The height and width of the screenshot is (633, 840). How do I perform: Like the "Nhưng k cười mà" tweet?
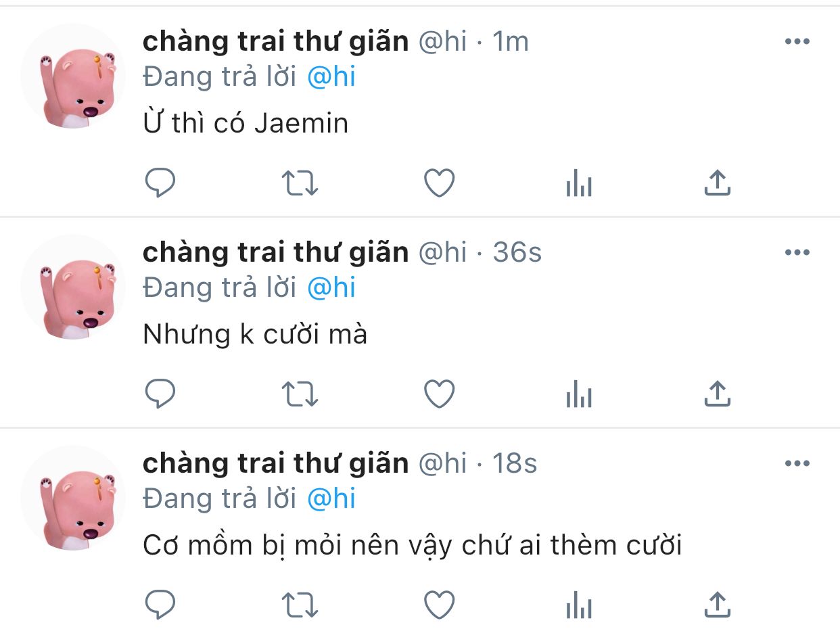pyautogui.click(x=440, y=394)
